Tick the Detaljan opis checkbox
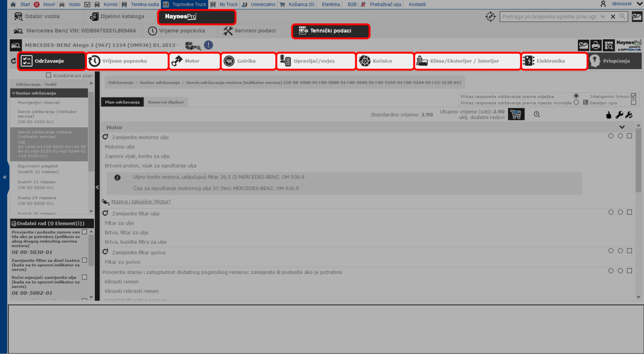Image resolution: width=644 pixels, height=354 pixels. click(x=634, y=102)
